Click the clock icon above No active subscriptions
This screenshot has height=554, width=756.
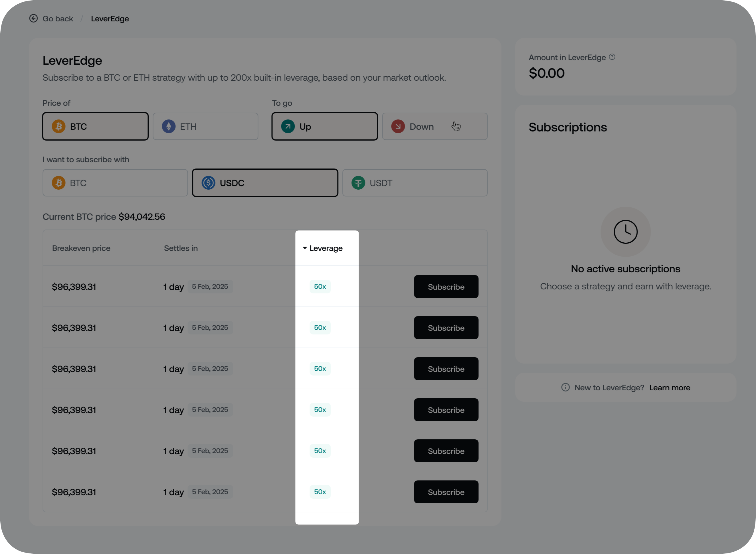pos(625,232)
